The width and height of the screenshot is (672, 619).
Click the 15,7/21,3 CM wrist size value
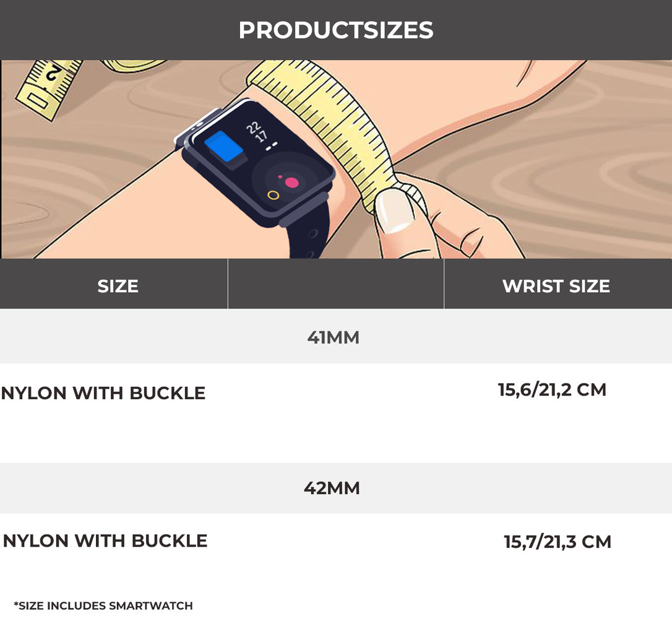[558, 542]
